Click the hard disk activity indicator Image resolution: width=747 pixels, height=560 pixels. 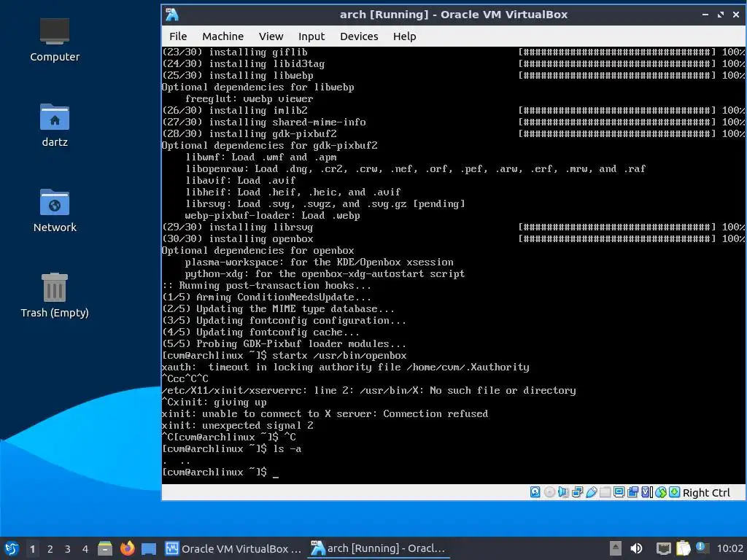point(535,492)
